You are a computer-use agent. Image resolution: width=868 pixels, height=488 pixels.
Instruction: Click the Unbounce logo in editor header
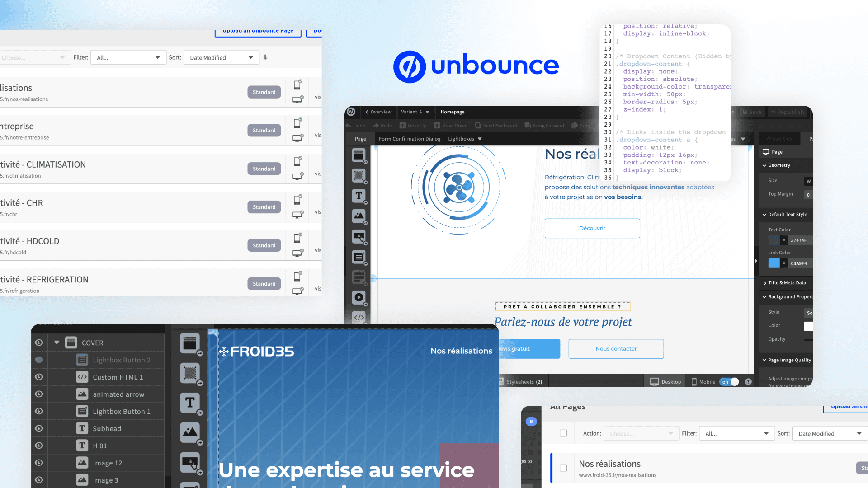click(351, 112)
